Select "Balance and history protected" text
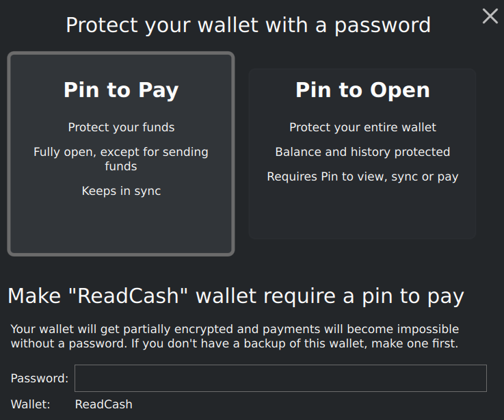Image resolution: width=504 pixels, height=420 pixels. click(362, 152)
